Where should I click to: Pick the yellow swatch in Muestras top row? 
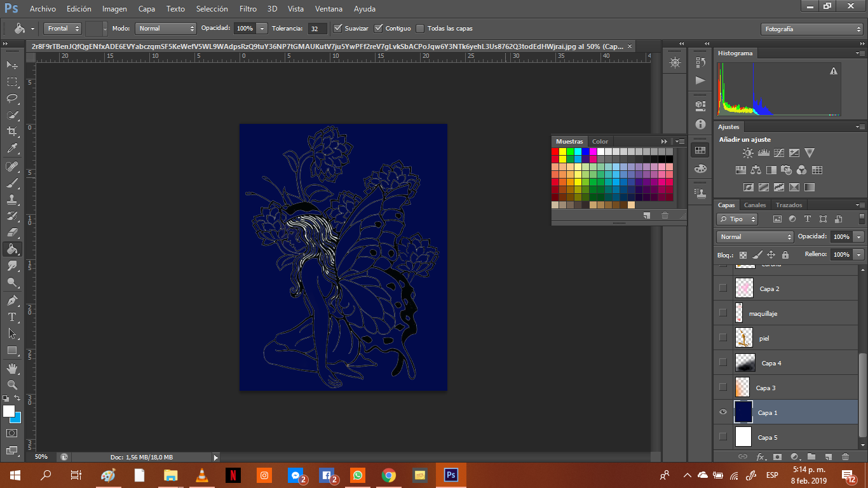coord(562,151)
